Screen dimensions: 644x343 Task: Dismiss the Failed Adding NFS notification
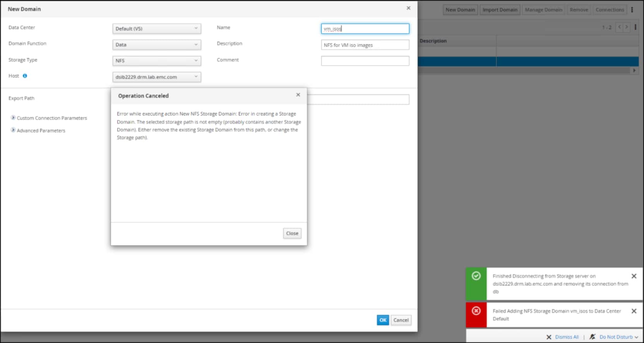634,311
